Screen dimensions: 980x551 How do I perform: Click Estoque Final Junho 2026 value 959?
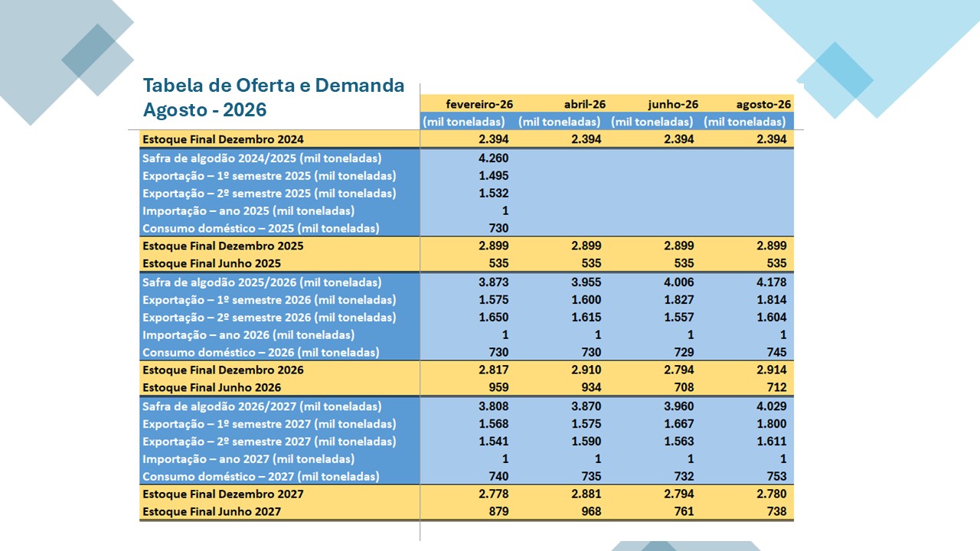[498, 388]
